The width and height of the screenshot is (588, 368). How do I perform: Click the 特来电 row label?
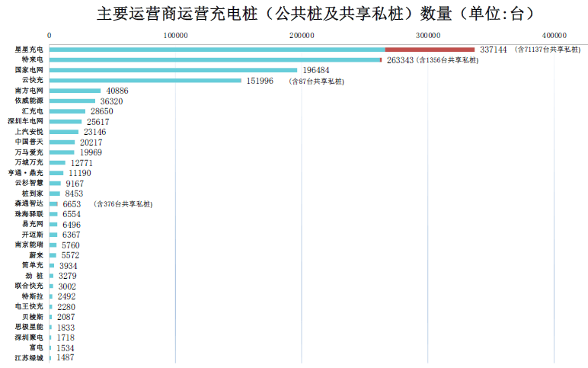coord(33,59)
